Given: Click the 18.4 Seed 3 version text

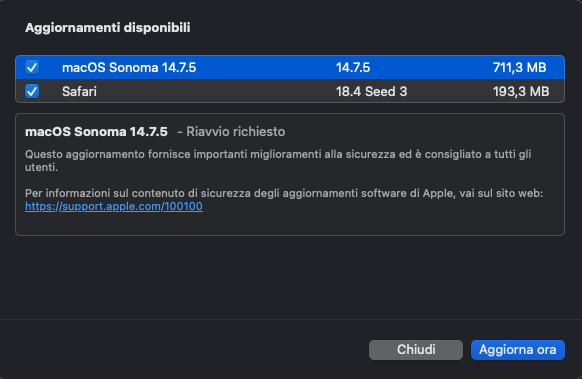Looking at the screenshot, I should (x=372, y=91).
